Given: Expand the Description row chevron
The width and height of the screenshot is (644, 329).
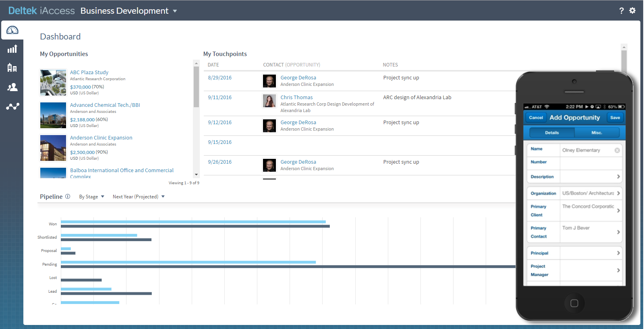Looking at the screenshot, I should (618, 177).
